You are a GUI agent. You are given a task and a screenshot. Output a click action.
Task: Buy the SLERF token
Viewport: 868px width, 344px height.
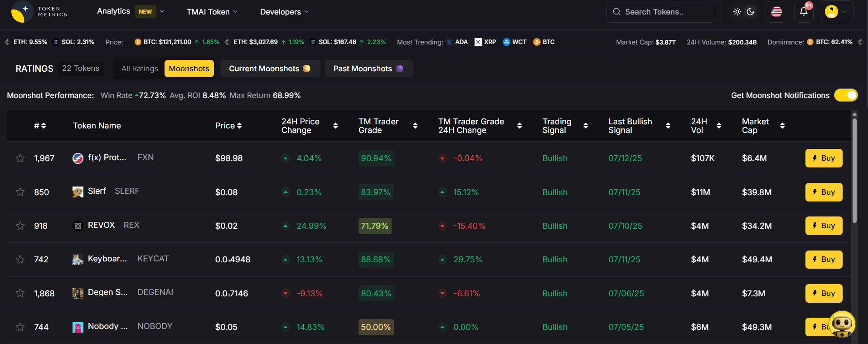[824, 192]
